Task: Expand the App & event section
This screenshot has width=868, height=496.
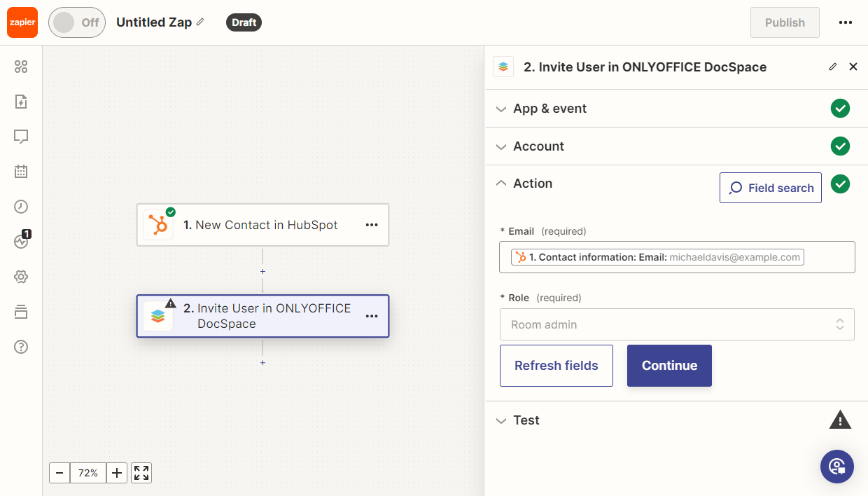Action: (550, 109)
